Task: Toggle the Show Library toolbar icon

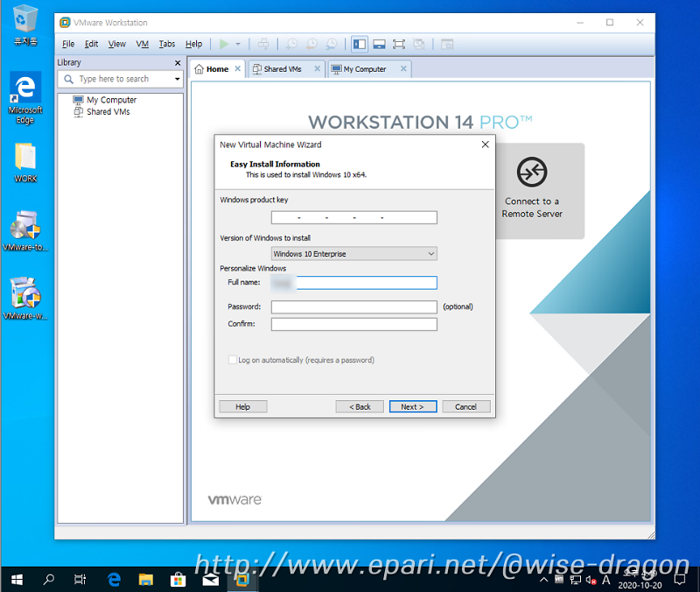Action: (x=360, y=44)
